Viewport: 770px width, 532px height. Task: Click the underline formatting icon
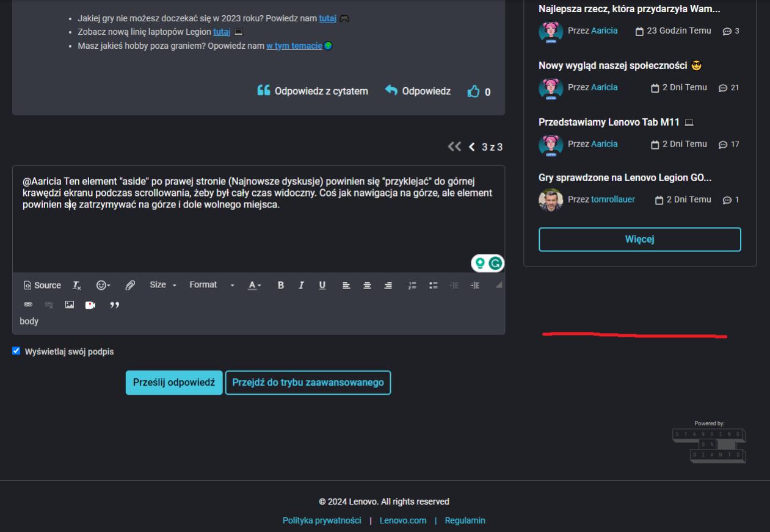pos(322,285)
